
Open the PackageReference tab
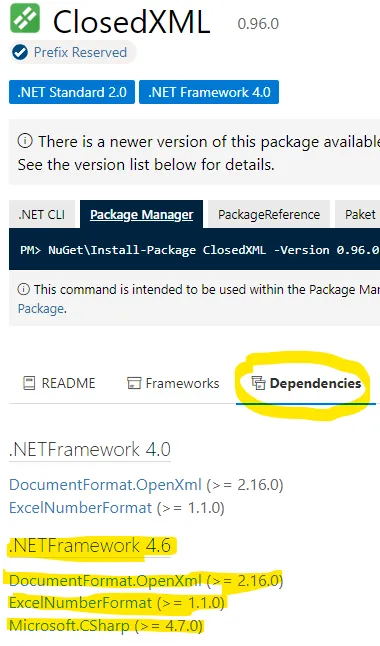click(269, 214)
